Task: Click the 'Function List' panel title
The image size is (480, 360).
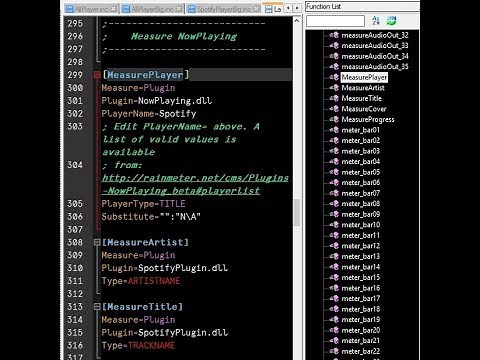Action: (323, 6)
